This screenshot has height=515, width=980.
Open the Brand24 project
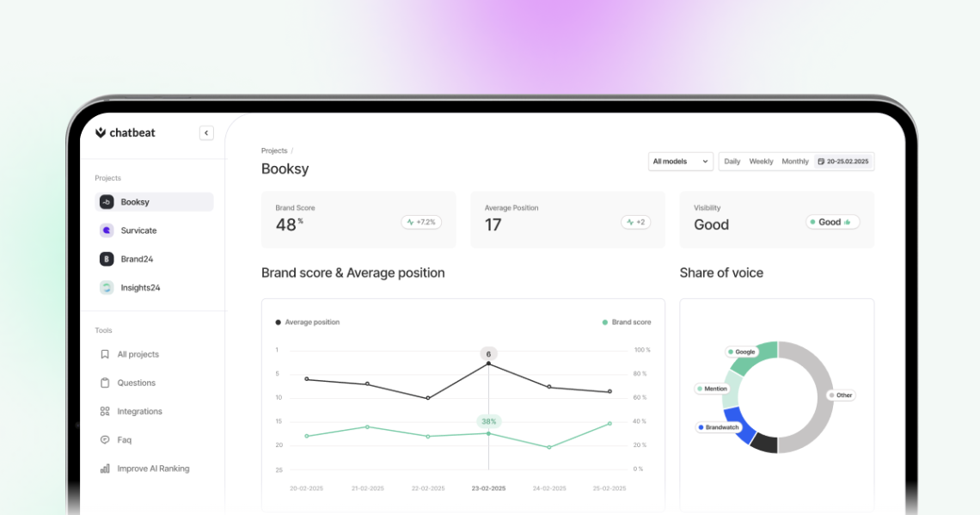tap(155, 259)
